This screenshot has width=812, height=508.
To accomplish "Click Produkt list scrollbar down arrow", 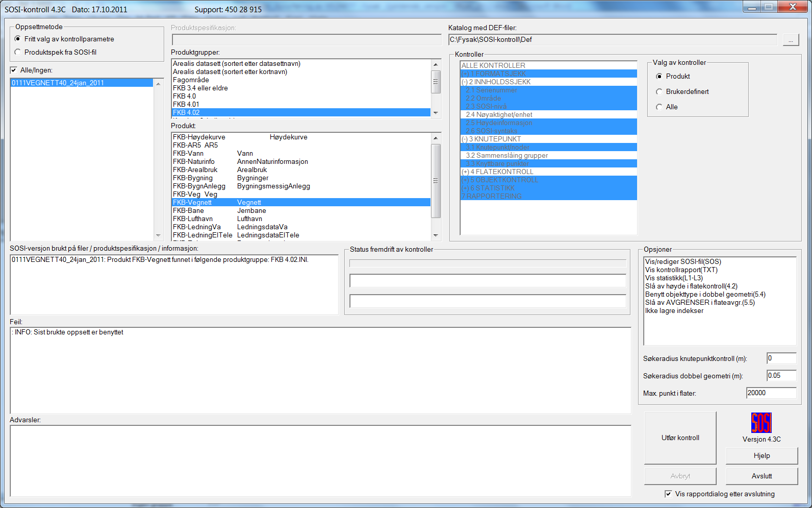I will (436, 235).
